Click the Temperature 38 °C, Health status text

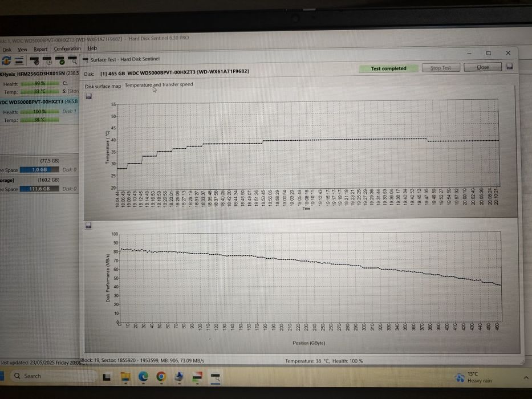(324, 361)
